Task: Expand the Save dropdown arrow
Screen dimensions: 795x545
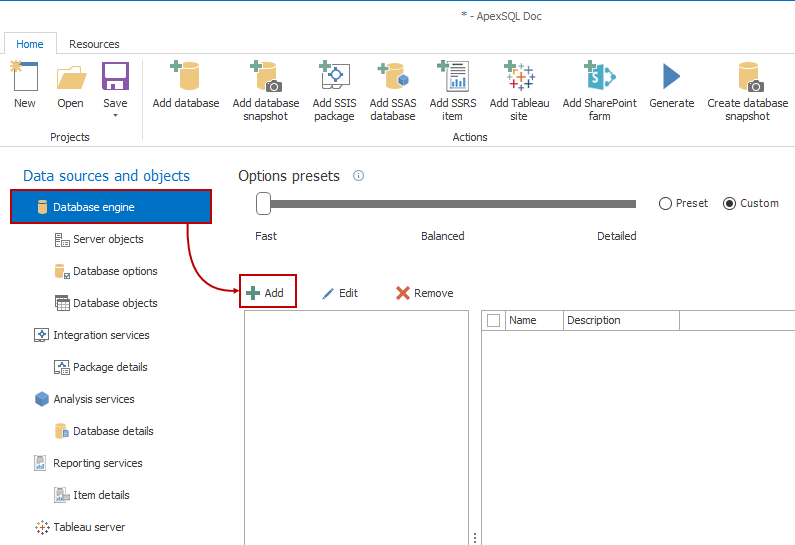Action: pyautogui.click(x=116, y=116)
